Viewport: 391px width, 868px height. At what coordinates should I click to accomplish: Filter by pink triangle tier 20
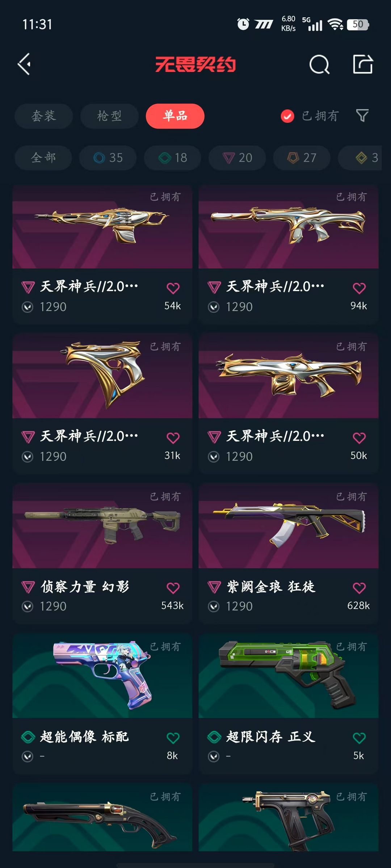pos(237,158)
